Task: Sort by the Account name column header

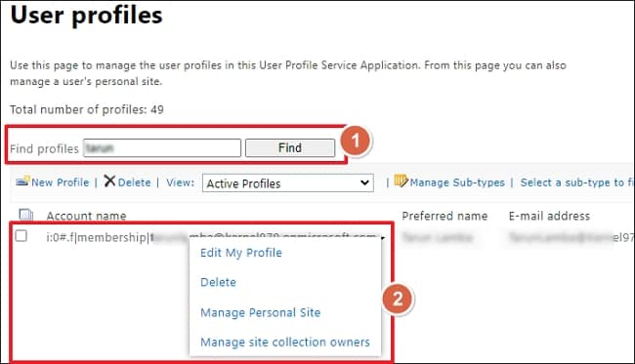Action: [86, 216]
